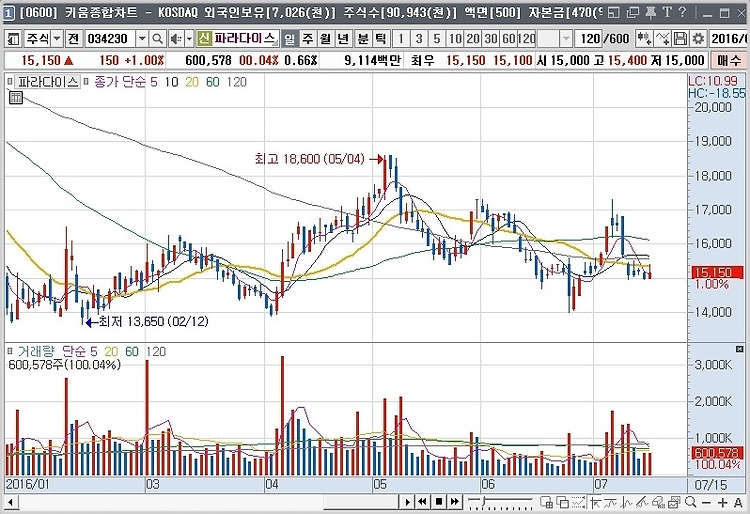Click the 매수 buy button
The image size is (750, 514).
[x=729, y=60]
